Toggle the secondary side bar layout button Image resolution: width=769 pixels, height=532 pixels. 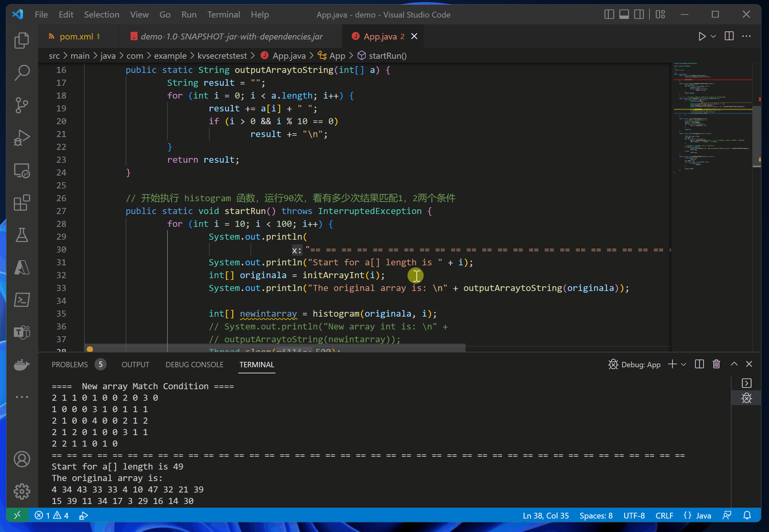click(x=639, y=15)
